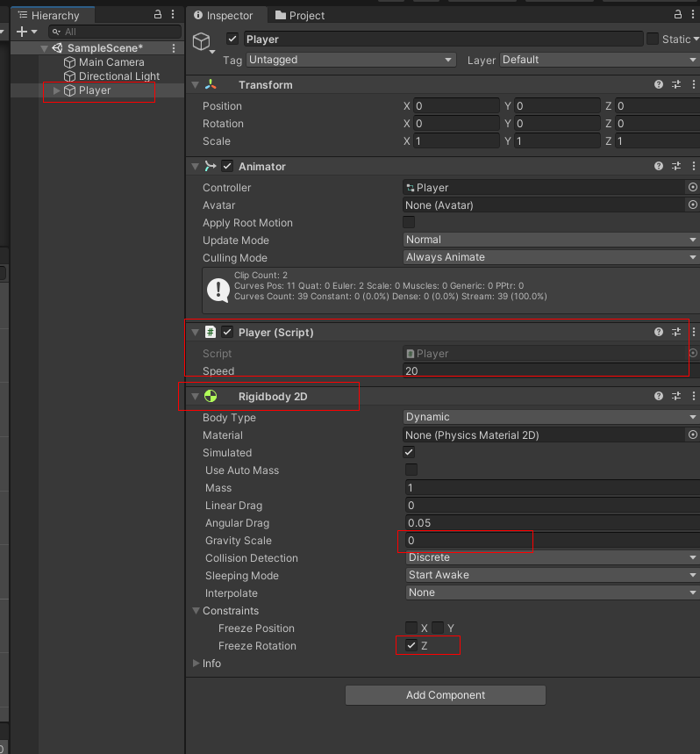700x754 pixels.
Task: Open Transform component help icon
Action: pyautogui.click(x=659, y=84)
